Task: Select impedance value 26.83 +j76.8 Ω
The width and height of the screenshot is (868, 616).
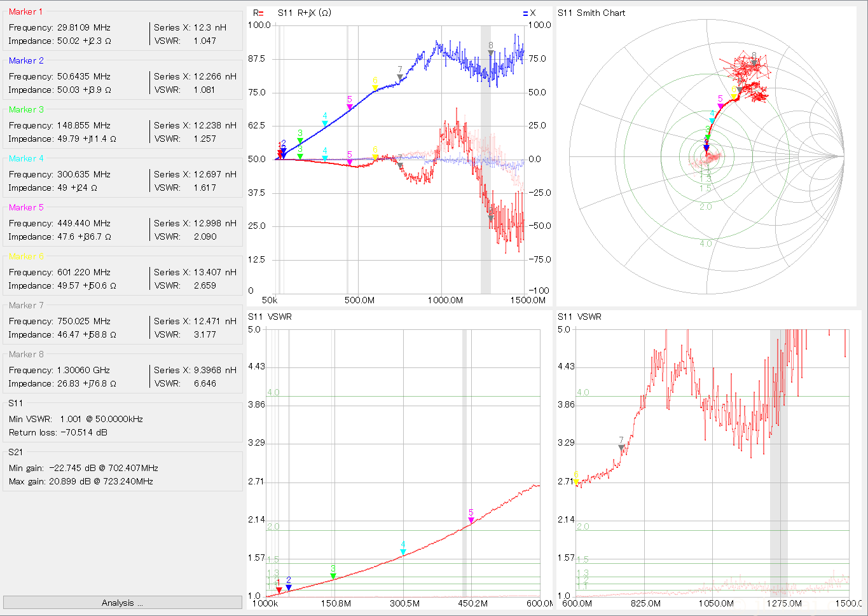Action: click(86, 383)
